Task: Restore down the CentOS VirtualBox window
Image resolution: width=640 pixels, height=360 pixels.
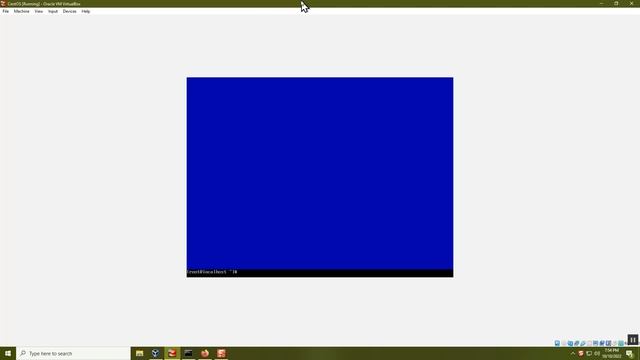Action: [x=616, y=3]
